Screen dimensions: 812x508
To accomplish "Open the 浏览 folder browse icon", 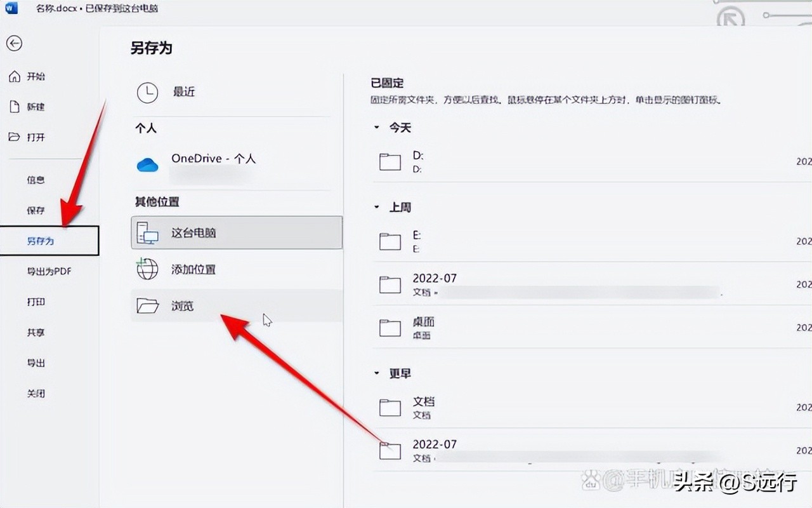I will point(147,305).
